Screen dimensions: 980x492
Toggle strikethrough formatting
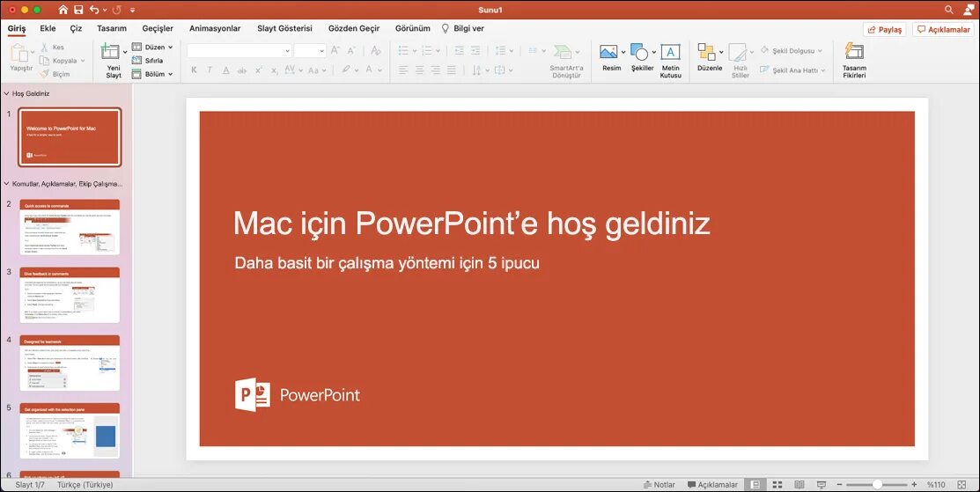click(x=242, y=70)
